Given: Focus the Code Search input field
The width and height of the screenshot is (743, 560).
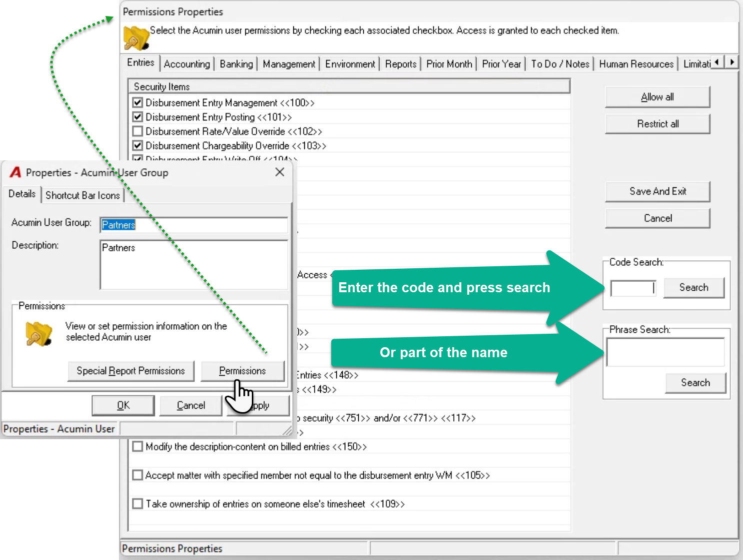Looking at the screenshot, I should click(633, 288).
